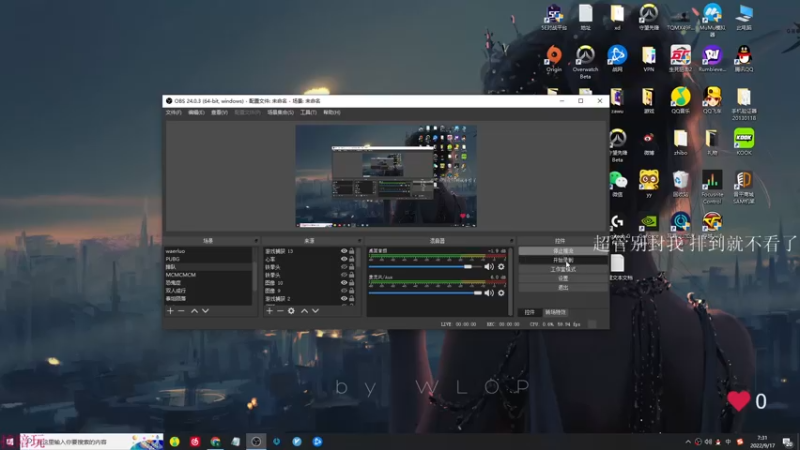The height and width of the screenshot is (450, 800).
Task: Open yy desktop shortcut
Action: point(648,184)
